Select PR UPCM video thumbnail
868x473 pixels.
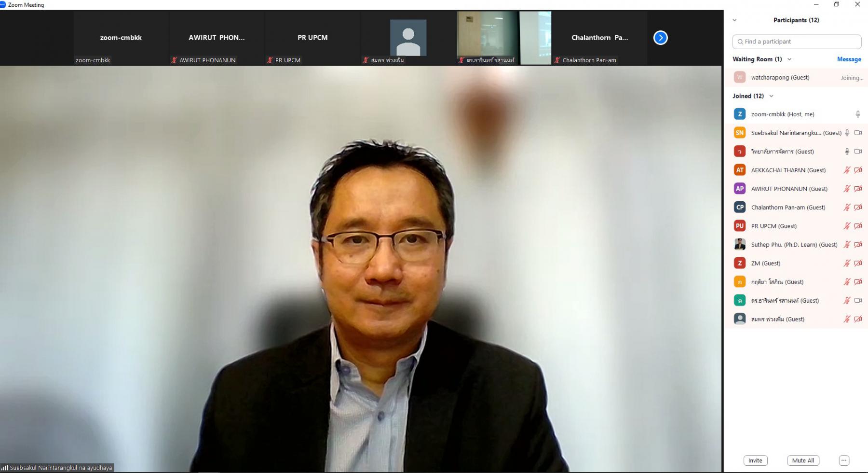(312, 38)
